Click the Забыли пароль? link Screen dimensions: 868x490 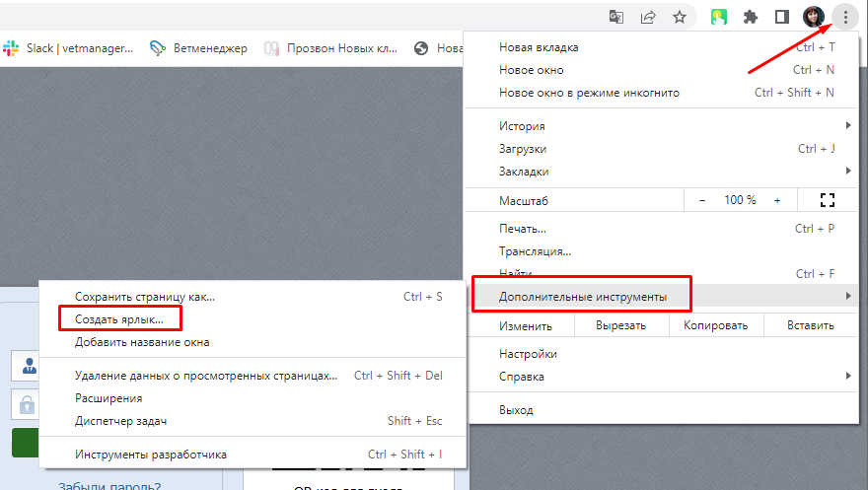pyautogui.click(x=109, y=485)
